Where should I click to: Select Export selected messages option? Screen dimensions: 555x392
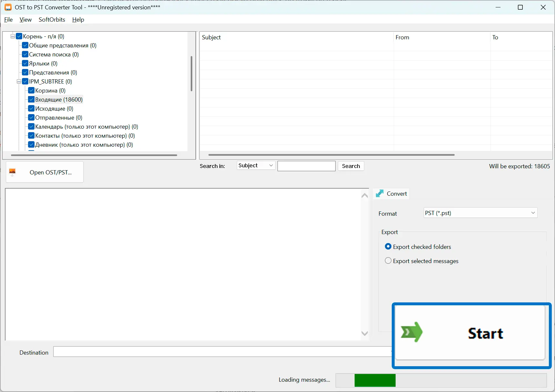click(x=388, y=260)
